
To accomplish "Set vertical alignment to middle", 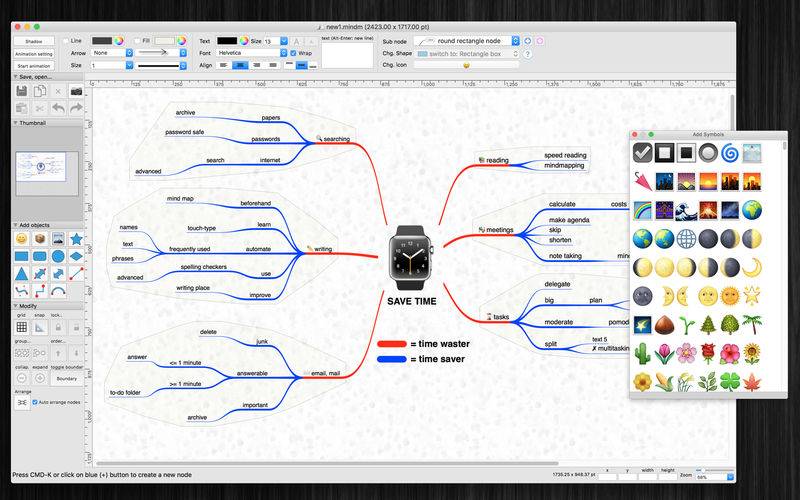I will (x=302, y=65).
